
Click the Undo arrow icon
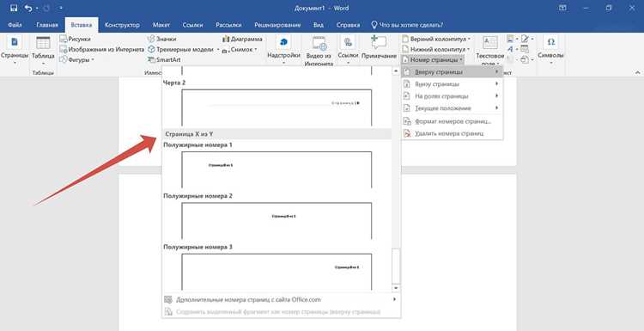[28, 8]
